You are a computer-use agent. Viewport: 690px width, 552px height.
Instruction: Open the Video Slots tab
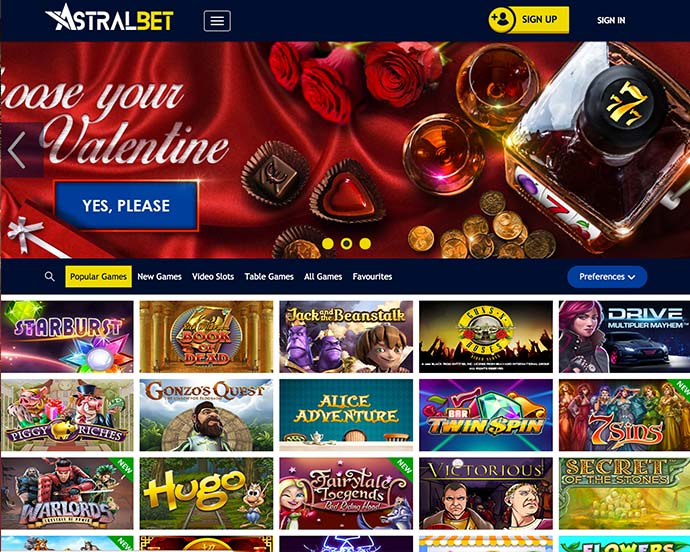point(213,276)
